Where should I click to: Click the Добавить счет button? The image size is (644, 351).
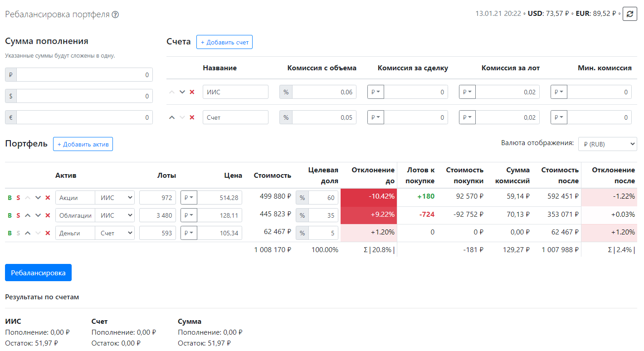tap(224, 42)
